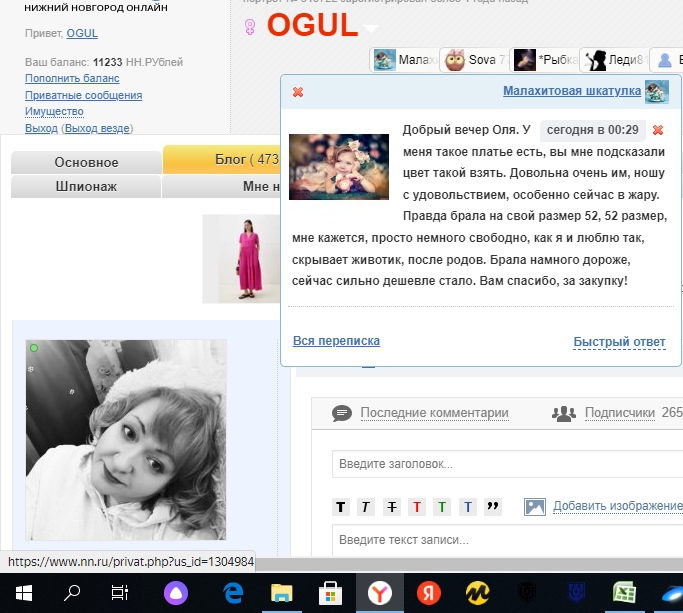683x613 pixels.
Task: Open red Яндекс icon in taskbar
Action: point(429,593)
